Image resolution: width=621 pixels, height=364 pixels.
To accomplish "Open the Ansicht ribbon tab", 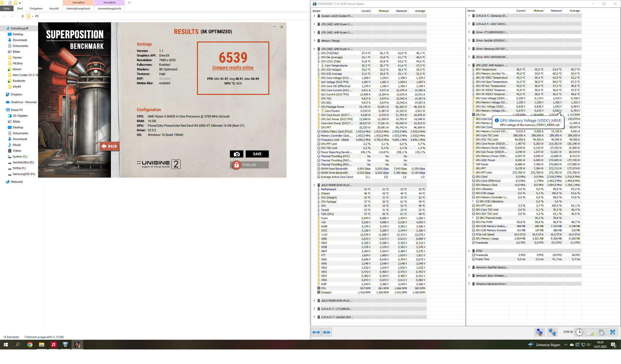I will click(x=54, y=8).
